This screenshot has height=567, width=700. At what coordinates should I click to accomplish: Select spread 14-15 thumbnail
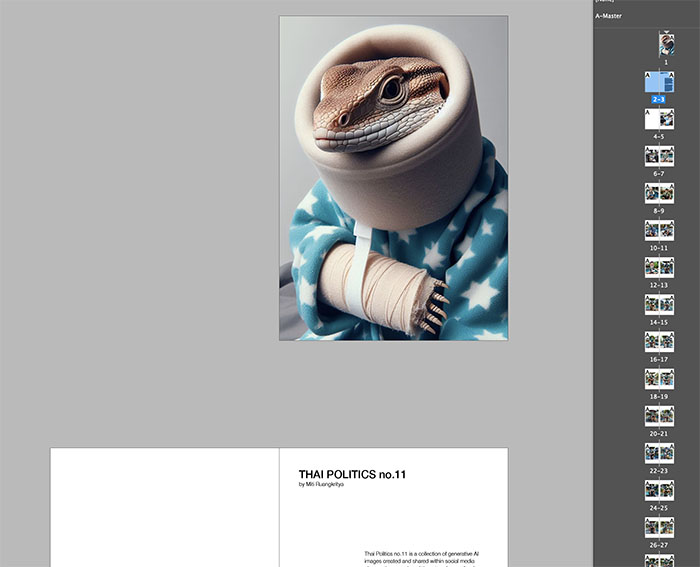point(659,304)
